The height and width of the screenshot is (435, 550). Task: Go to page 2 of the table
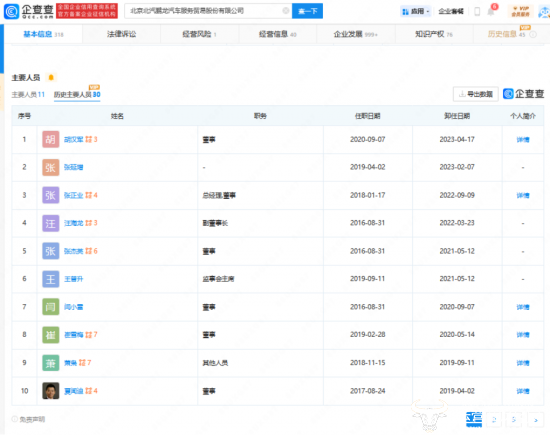[x=494, y=420]
